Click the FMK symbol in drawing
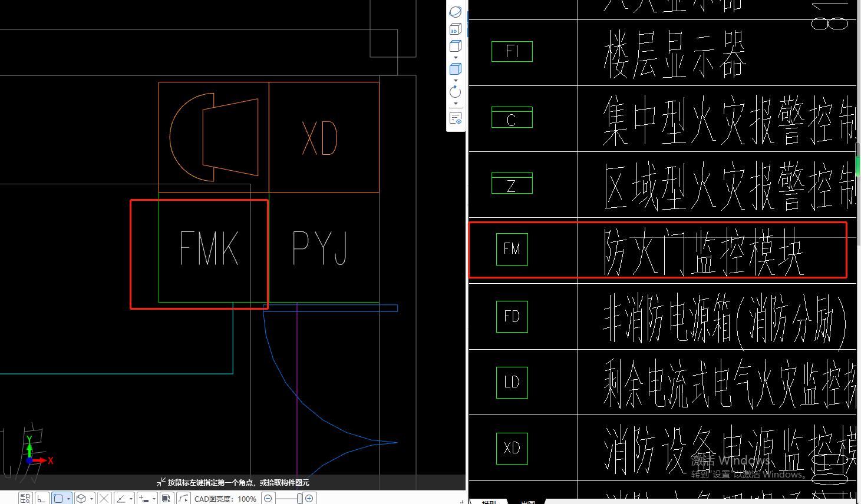The width and height of the screenshot is (861, 504). pos(209,248)
